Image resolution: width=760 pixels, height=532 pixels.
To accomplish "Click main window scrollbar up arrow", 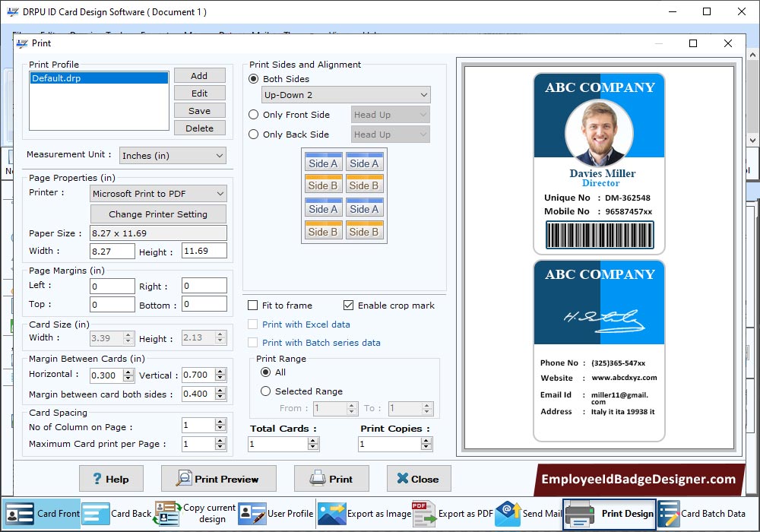I will pyautogui.click(x=752, y=54).
